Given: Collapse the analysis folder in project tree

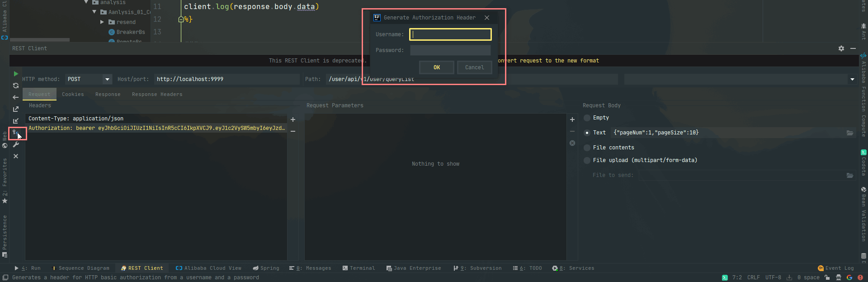Looking at the screenshot, I should click(x=86, y=2).
